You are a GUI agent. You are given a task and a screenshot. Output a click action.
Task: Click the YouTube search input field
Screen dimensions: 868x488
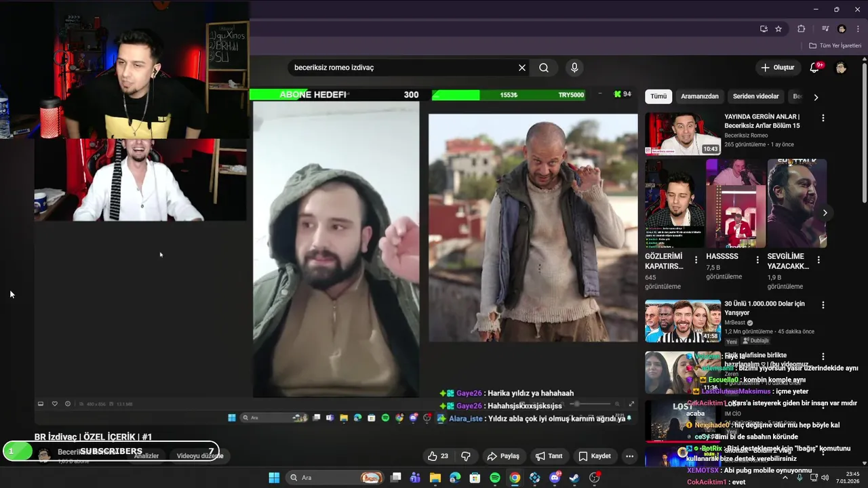pos(403,68)
